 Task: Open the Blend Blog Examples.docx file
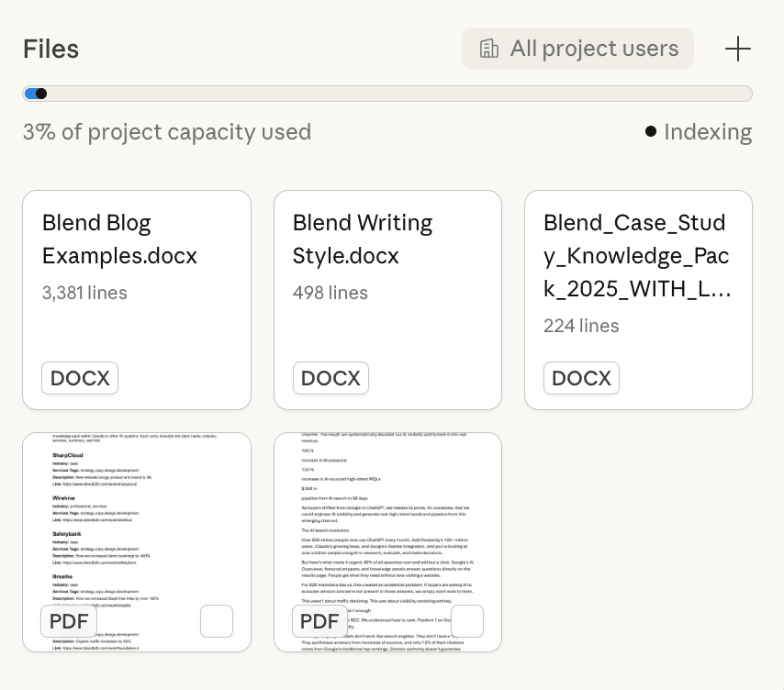[x=137, y=275]
